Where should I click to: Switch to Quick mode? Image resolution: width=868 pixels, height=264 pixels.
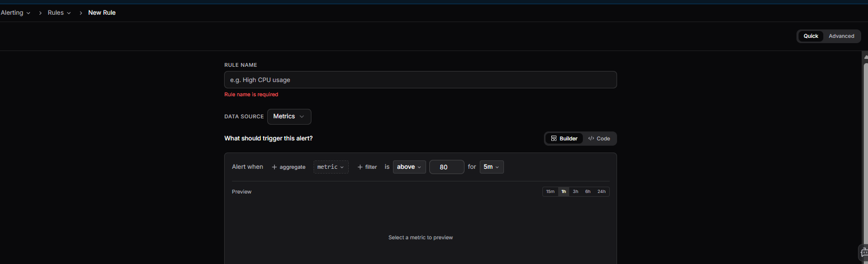[811, 36]
